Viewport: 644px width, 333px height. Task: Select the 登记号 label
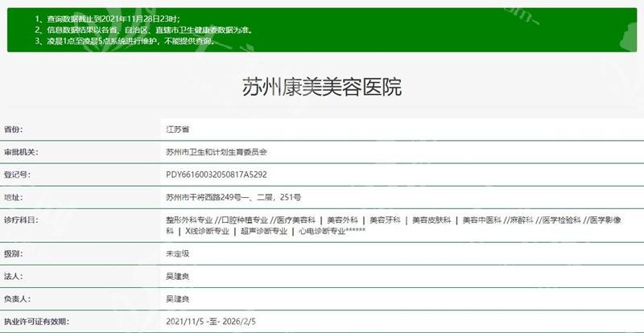17,175
